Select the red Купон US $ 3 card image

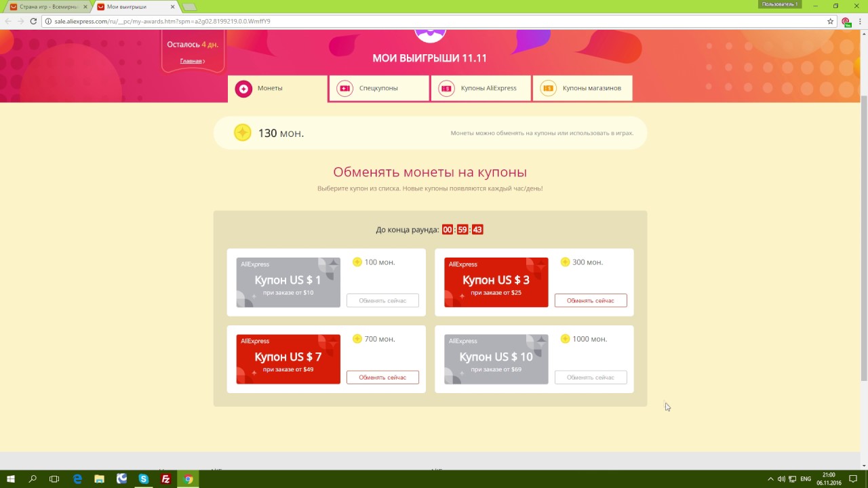click(496, 283)
